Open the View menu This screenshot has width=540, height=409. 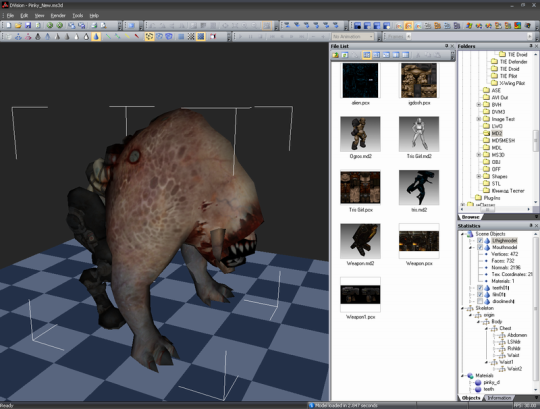pos(39,15)
